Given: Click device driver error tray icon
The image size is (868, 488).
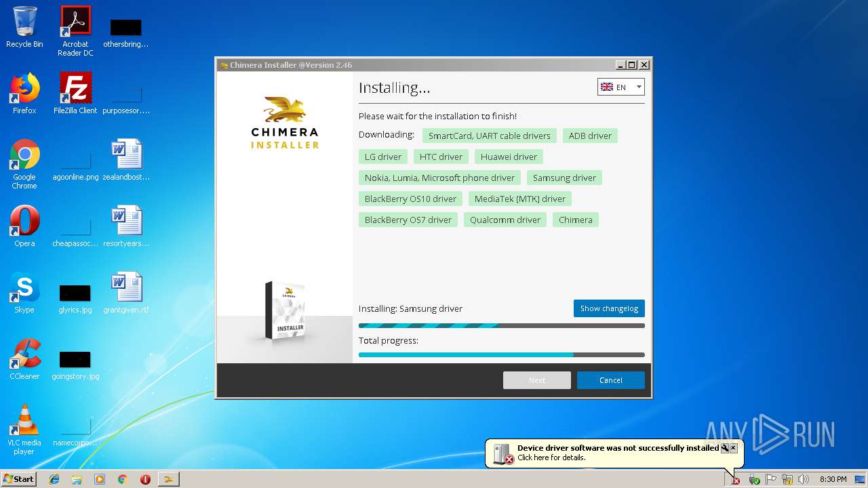Looking at the screenshot, I should (736, 480).
